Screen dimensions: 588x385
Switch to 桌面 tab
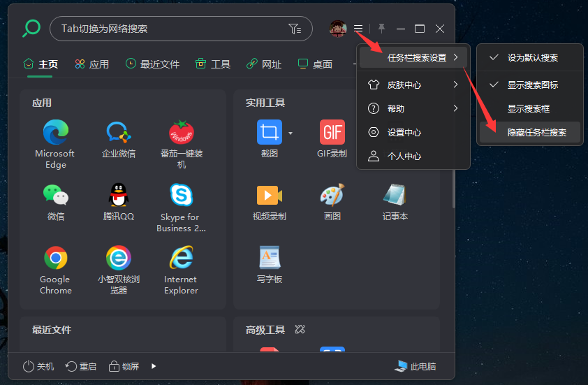click(x=315, y=64)
